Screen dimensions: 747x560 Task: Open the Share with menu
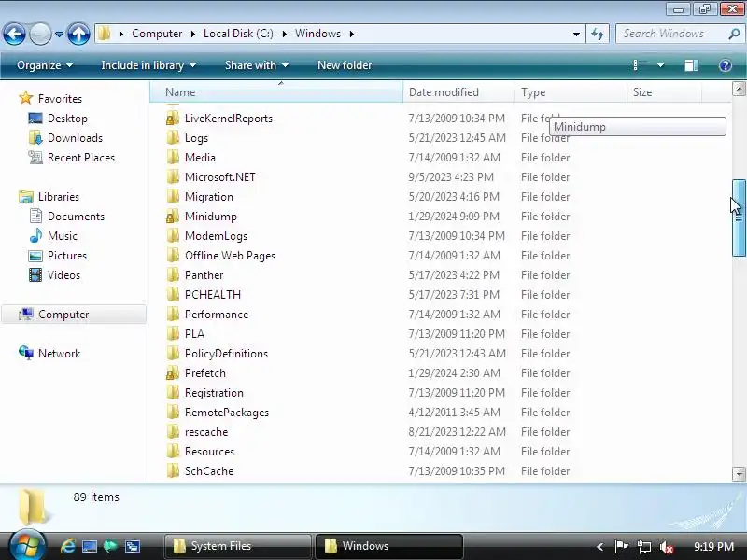tap(256, 65)
